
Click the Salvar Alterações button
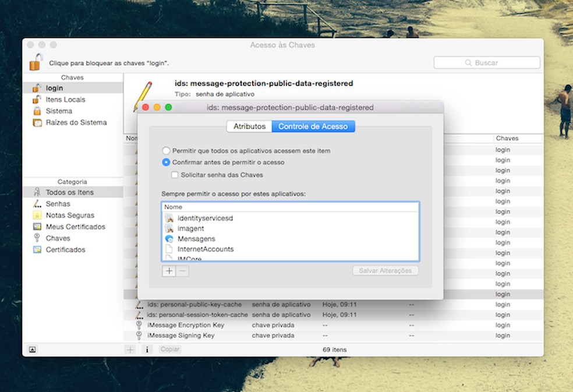pyautogui.click(x=385, y=270)
